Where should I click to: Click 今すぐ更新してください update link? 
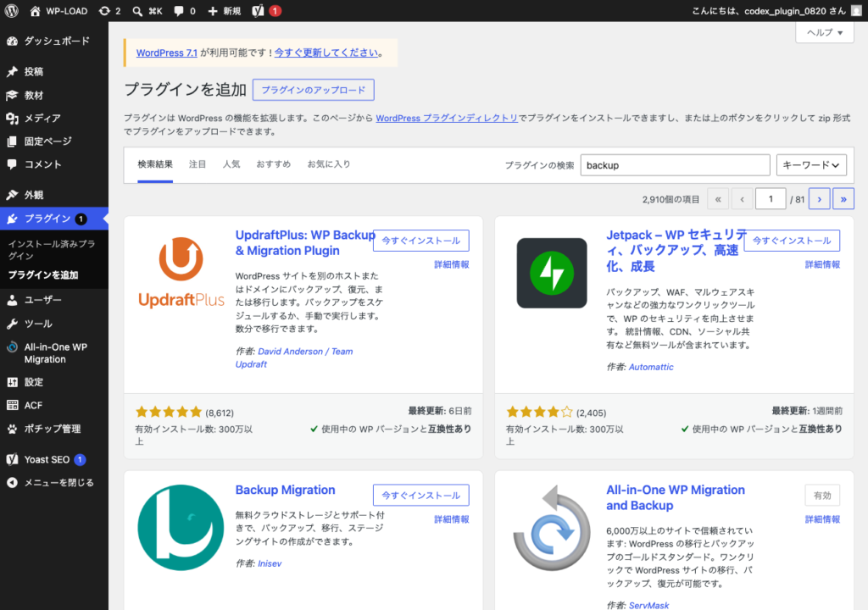click(x=326, y=53)
